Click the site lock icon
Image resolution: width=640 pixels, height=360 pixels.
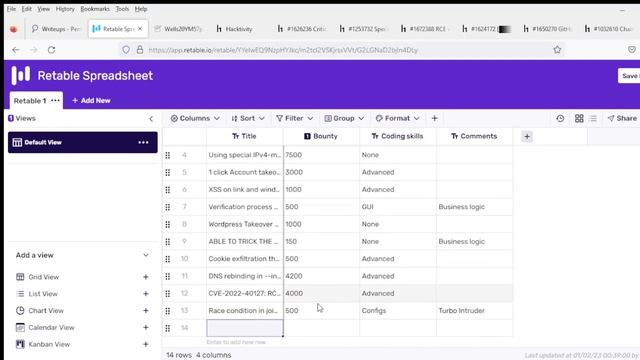point(140,50)
